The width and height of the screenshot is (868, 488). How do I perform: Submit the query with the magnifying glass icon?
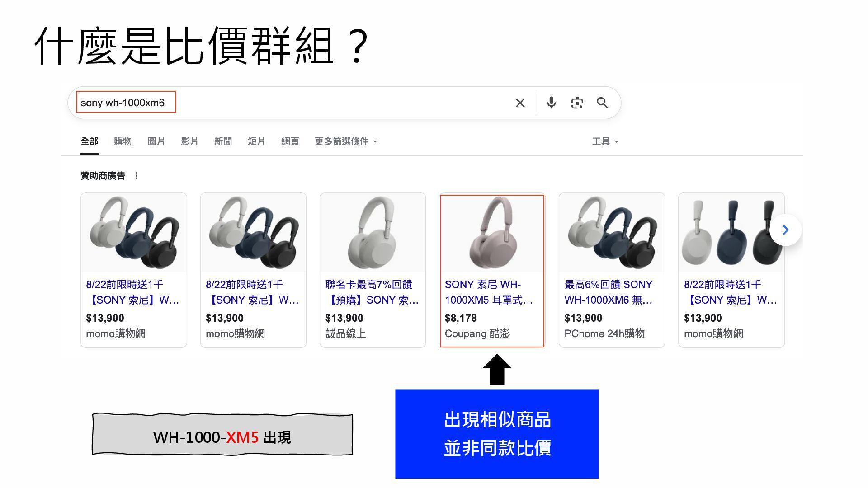tap(602, 103)
